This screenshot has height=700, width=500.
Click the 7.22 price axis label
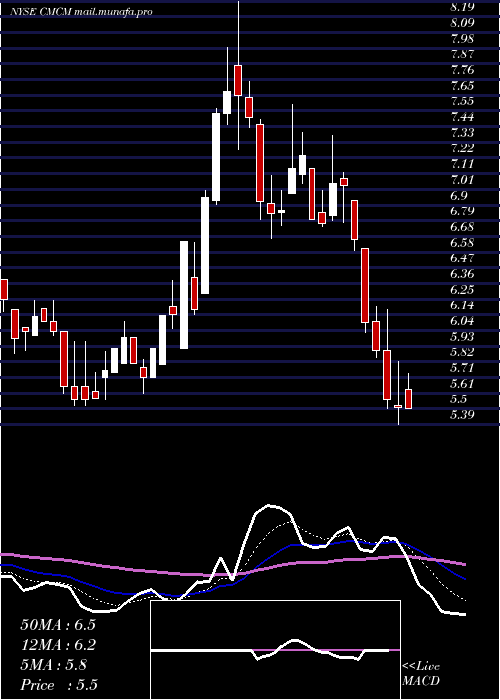click(462, 148)
